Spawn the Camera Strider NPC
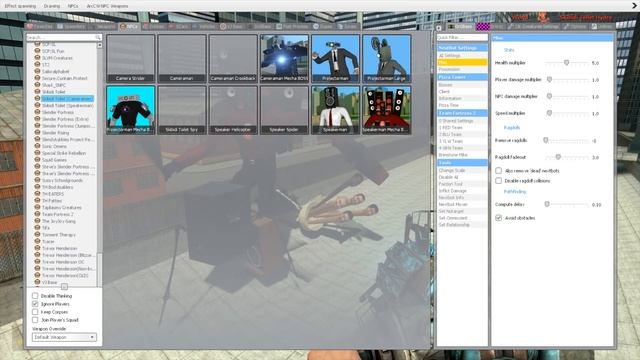The image size is (640, 360). coord(131,58)
